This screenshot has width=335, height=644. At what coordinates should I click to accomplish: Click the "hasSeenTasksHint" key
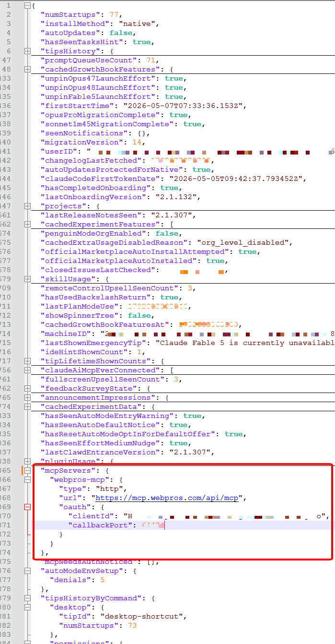pyautogui.click(x=81, y=42)
